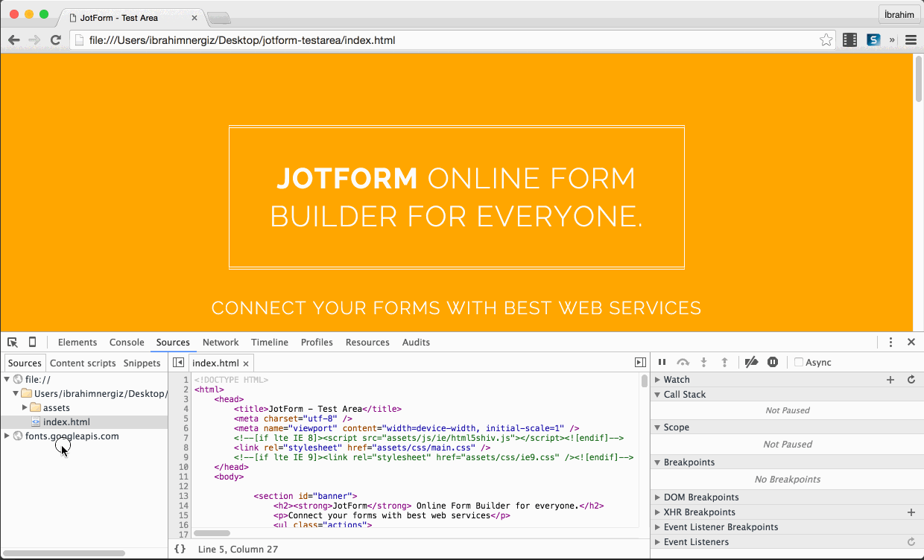Switch to Content scripts navigator tab
The height and width of the screenshot is (560, 924).
tap(83, 363)
